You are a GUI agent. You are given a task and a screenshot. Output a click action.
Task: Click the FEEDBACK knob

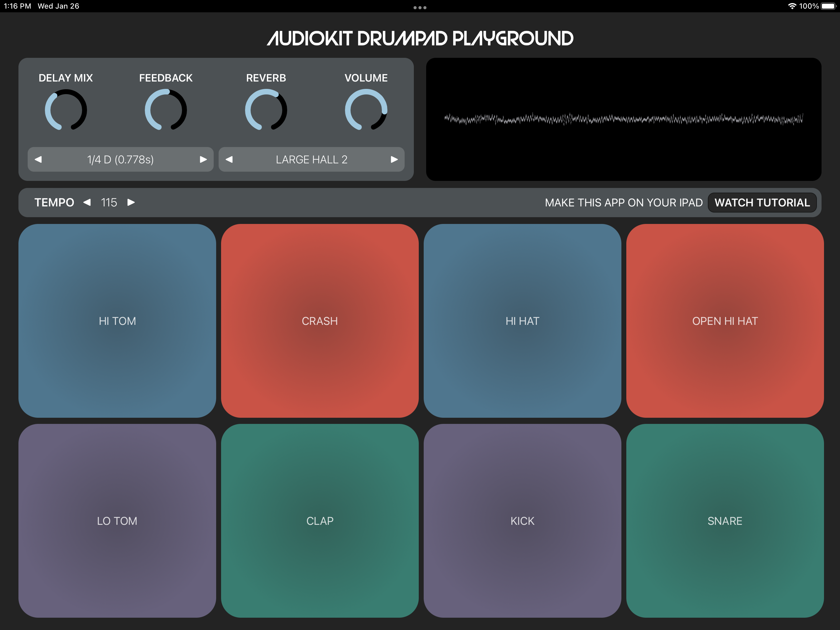[x=166, y=110]
